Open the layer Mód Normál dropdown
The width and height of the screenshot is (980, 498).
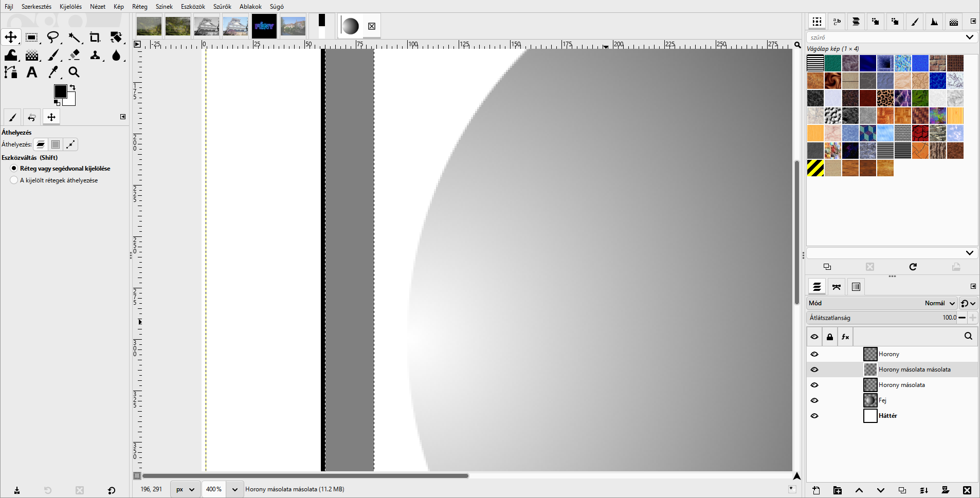click(x=882, y=303)
